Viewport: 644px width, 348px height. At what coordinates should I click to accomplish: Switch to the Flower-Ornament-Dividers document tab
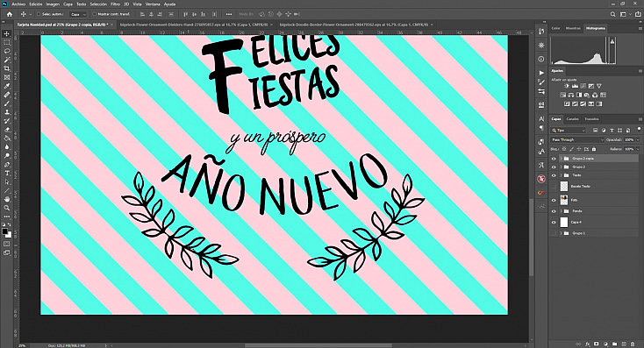click(193, 25)
